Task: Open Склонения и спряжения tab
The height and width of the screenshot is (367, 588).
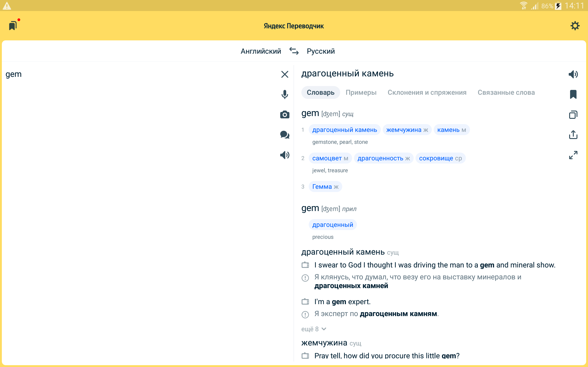Action: tap(427, 92)
